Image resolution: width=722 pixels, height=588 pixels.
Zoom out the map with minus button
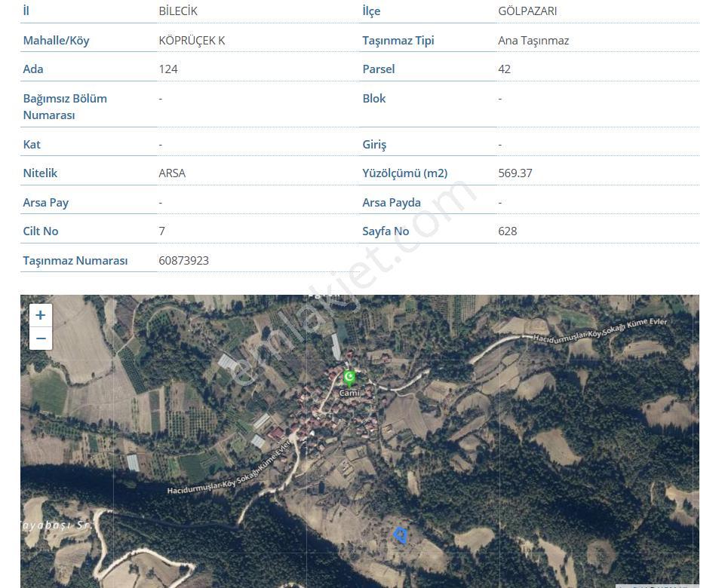pyautogui.click(x=41, y=338)
